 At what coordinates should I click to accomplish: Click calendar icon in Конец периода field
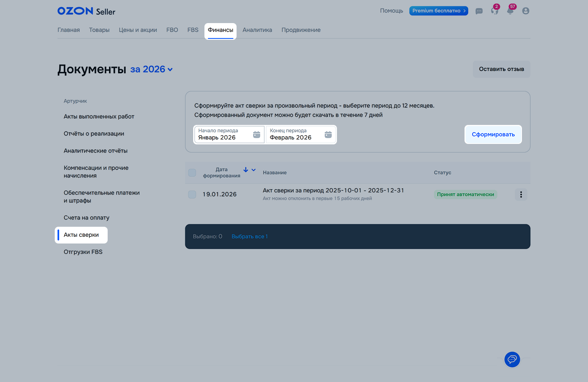click(x=328, y=134)
